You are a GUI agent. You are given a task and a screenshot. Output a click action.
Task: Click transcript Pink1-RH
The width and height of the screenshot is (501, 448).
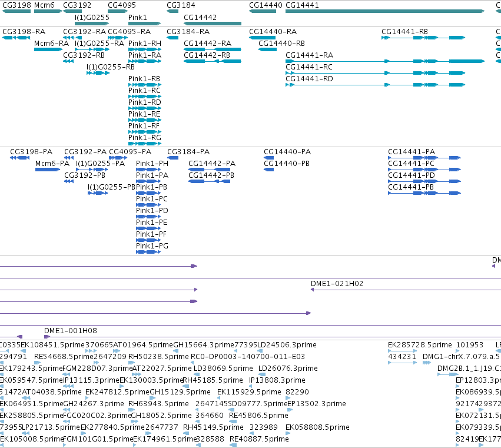[145, 44]
